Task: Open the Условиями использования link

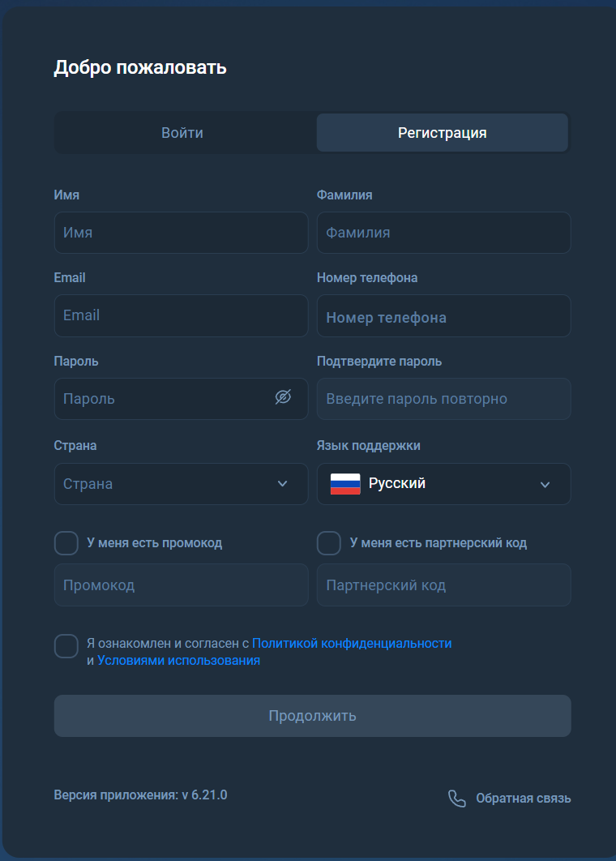Action: 178,661
